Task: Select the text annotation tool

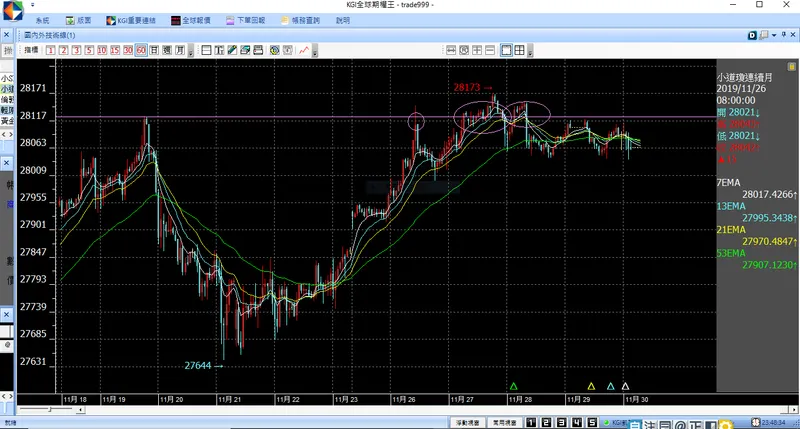Action: pyautogui.click(x=219, y=50)
